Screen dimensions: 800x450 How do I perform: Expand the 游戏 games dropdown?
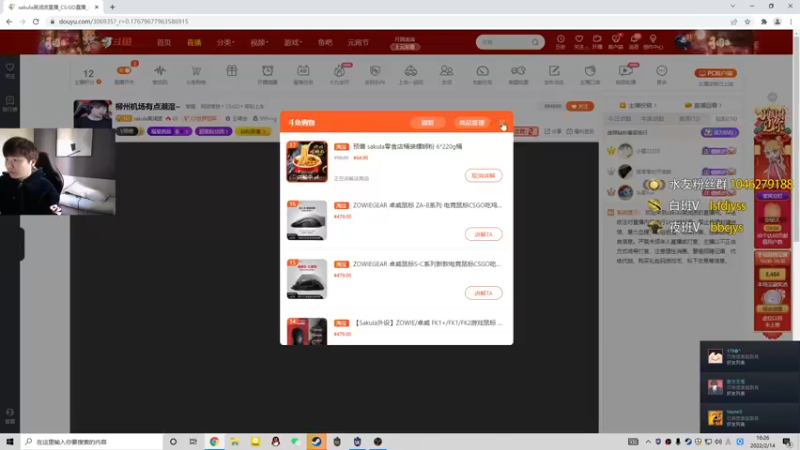(x=293, y=42)
